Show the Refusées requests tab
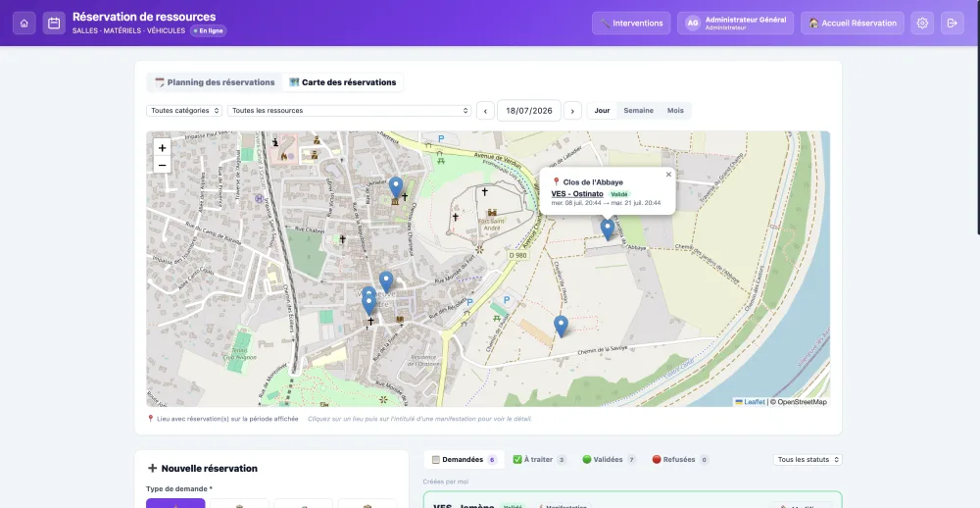Viewport: 980px width, 508px height. (x=679, y=459)
